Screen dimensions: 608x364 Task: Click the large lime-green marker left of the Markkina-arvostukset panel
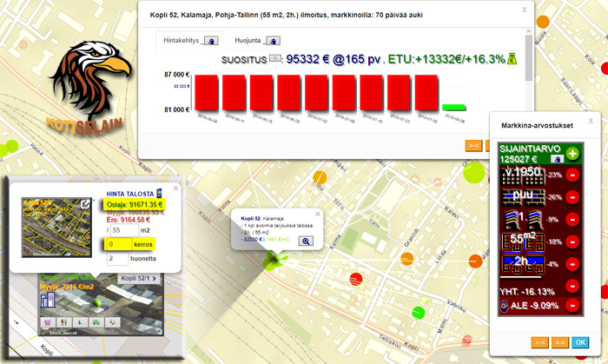pyautogui.click(x=474, y=173)
